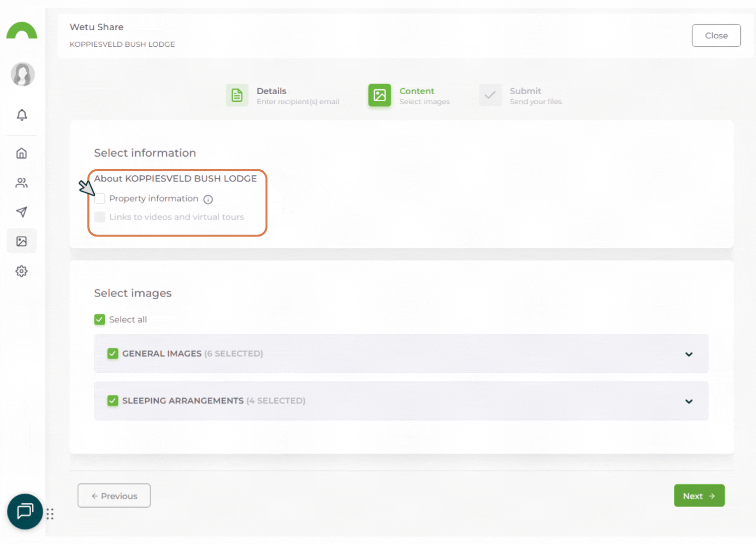756x544 pixels.
Task: Open settings gear icon in sidebar
Action: pyautogui.click(x=22, y=271)
